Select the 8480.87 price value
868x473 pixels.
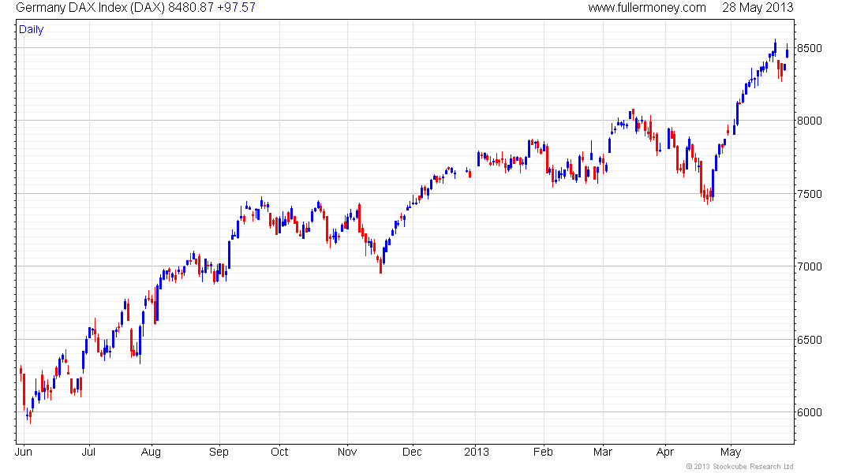[191, 8]
